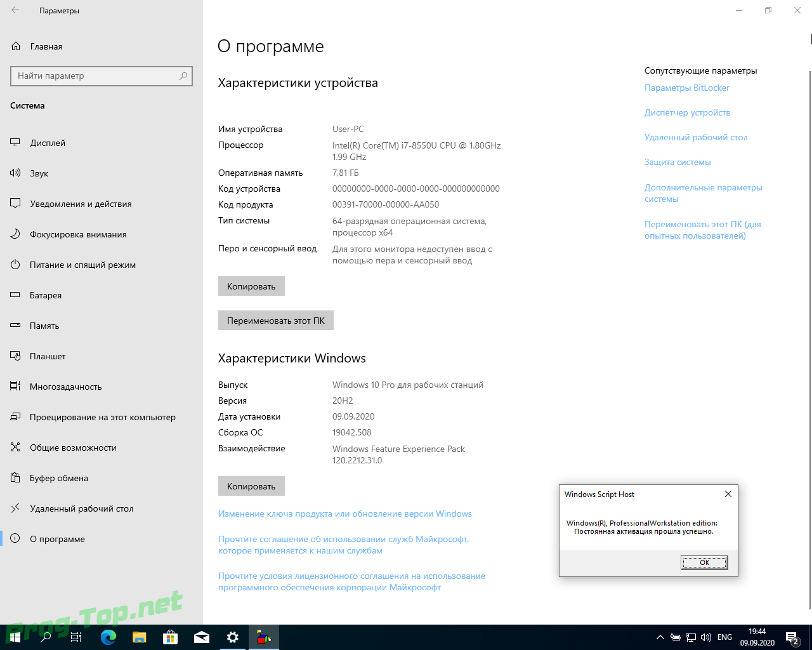Image resolution: width=812 pixels, height=650 pixels.
Task: Click the processor value Intel(R) Core(TM) i7-8550U
Action: point(417,151)
